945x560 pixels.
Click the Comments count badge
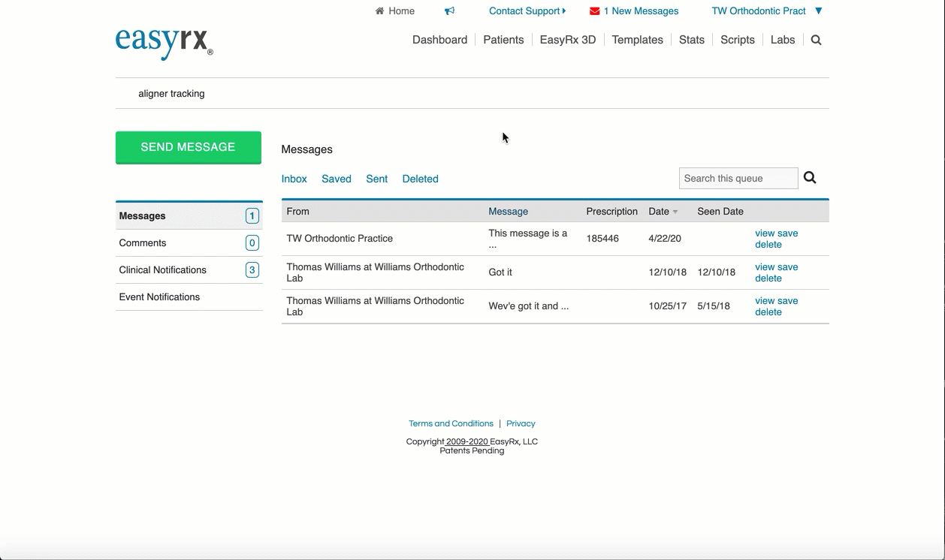tap(252, 243)
